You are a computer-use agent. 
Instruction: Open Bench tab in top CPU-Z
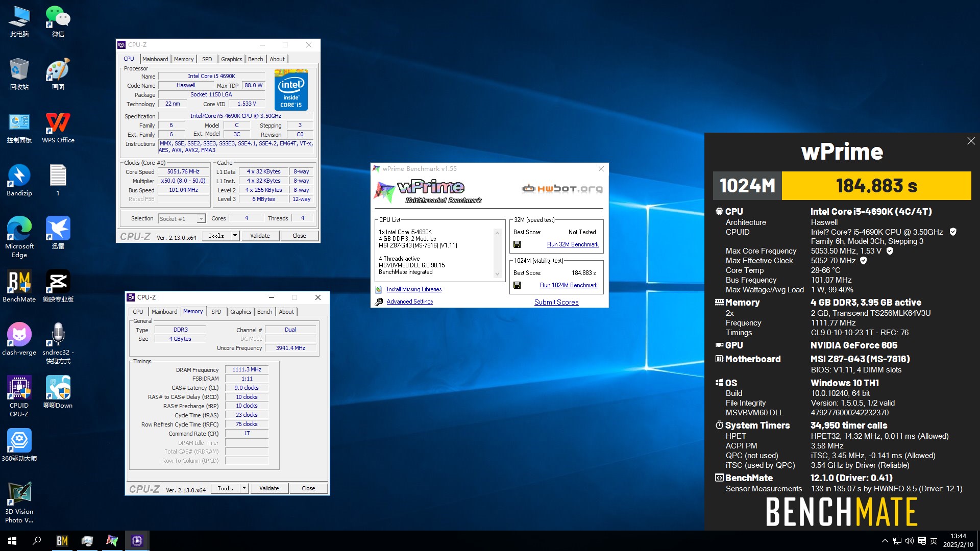point(255,59)
